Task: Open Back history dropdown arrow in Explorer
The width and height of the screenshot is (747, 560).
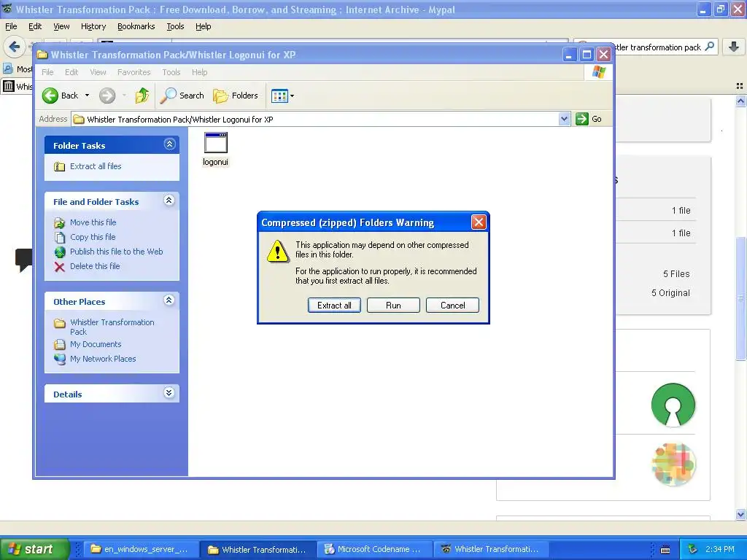Action: click(88, 96)
